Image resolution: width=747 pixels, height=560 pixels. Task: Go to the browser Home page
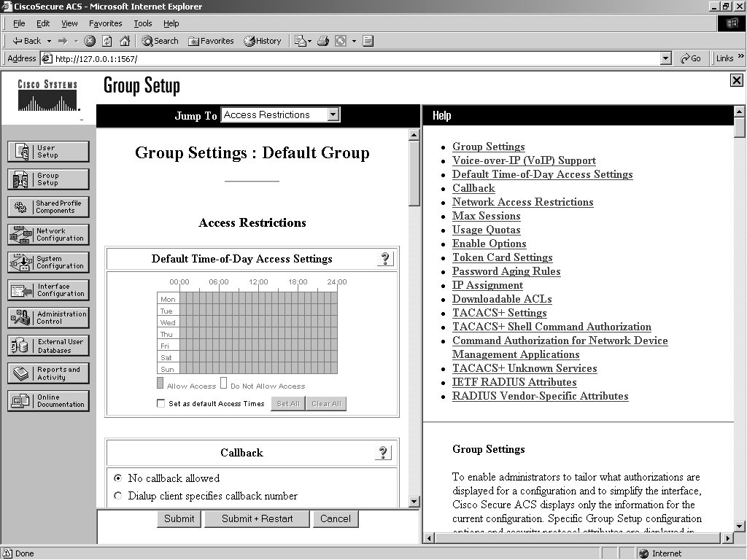click(x=125, y=41)
